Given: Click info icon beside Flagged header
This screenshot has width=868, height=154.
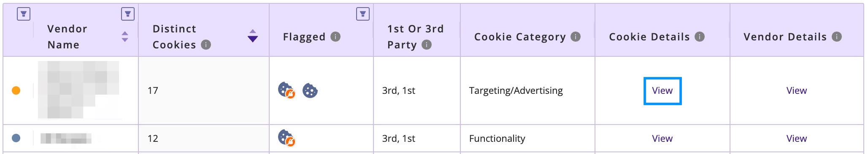Looking at the screenshot, I should [x=335, y=37].
